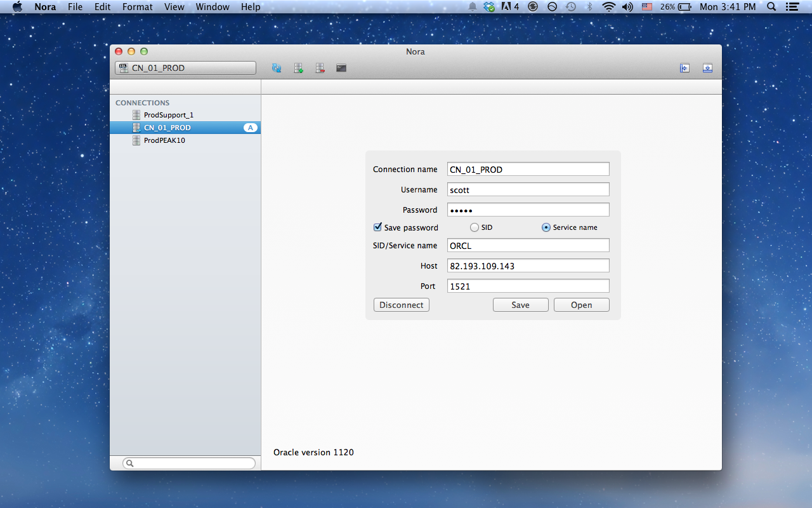This screenshot has height=508, width=812.
Task: Open the Window menu
Action: (x=213, y=7)
